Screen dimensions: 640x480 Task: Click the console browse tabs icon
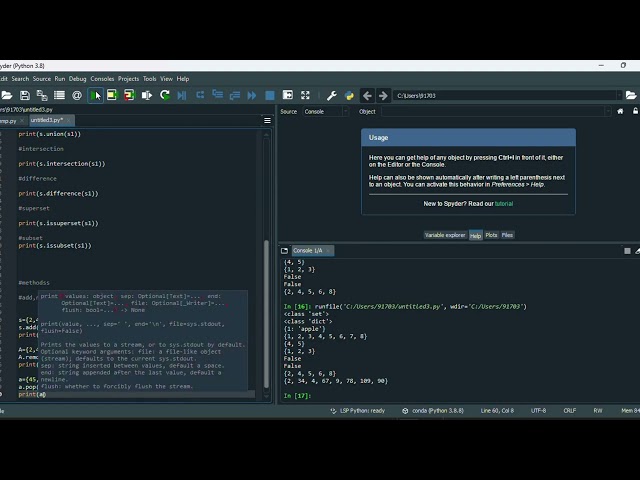pyautogui.click(x=284, y=251)
